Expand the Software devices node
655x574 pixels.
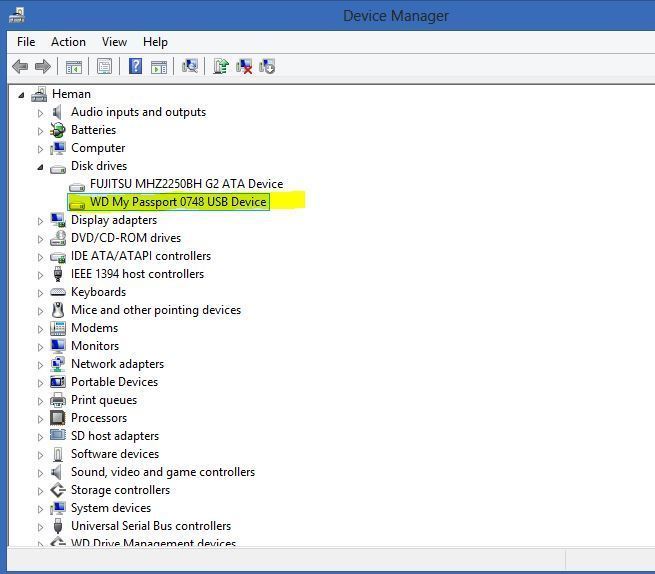click(x=40, y=455)
